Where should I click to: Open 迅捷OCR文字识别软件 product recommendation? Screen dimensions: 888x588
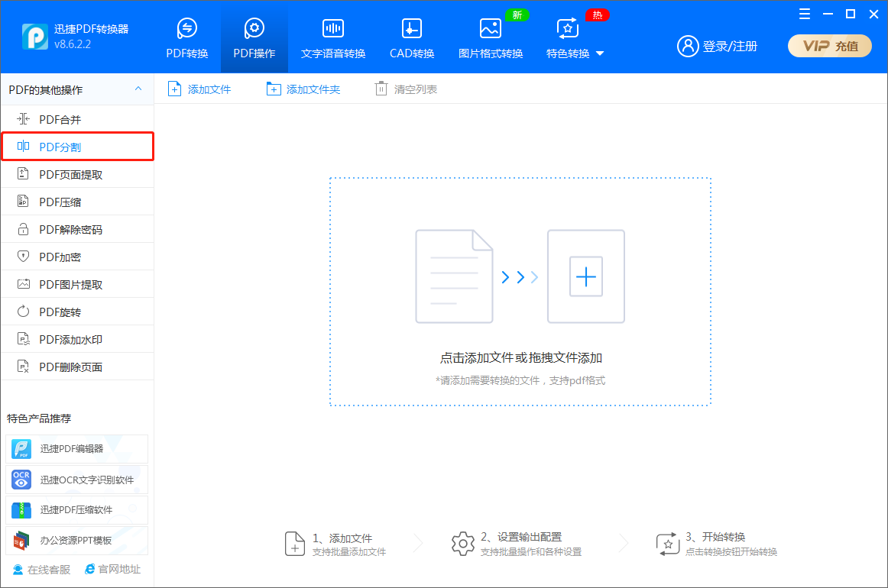click(x=77, y=480)
